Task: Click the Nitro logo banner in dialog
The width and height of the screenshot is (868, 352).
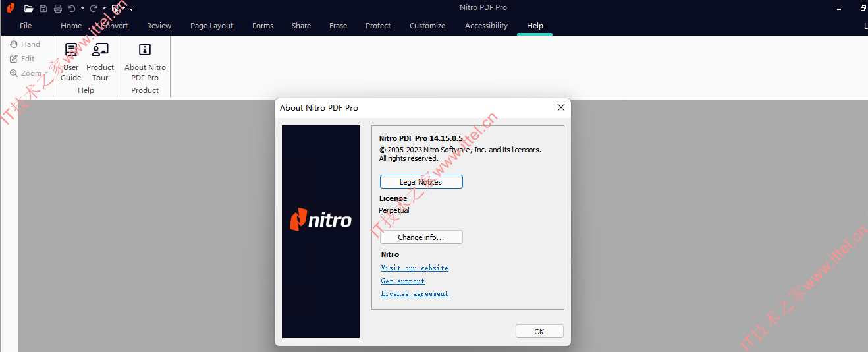Action: [321, 231]
